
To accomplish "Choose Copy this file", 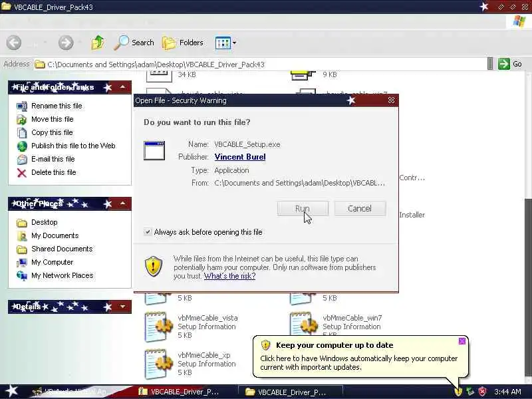I will click(52, 132).
